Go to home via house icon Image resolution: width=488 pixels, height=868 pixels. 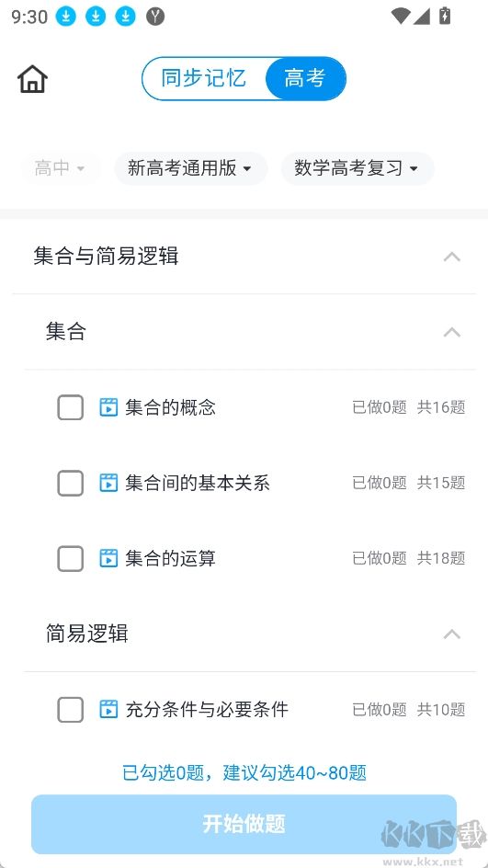click(x=33, y=78)
